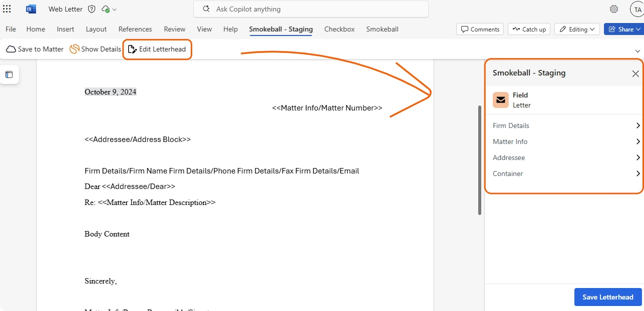This screenshot has height=311, width=644.
Task: Click Show Details in the ribbon
Action: (x=95, y=49)
